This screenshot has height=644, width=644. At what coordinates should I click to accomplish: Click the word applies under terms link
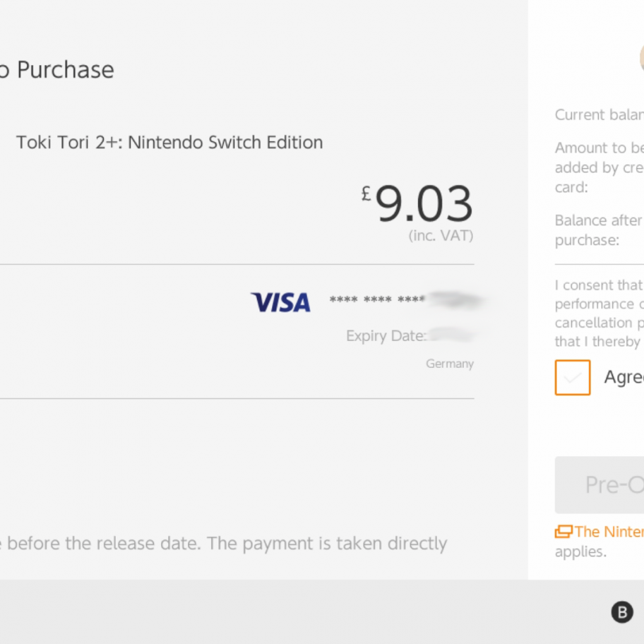pos(580,551)
